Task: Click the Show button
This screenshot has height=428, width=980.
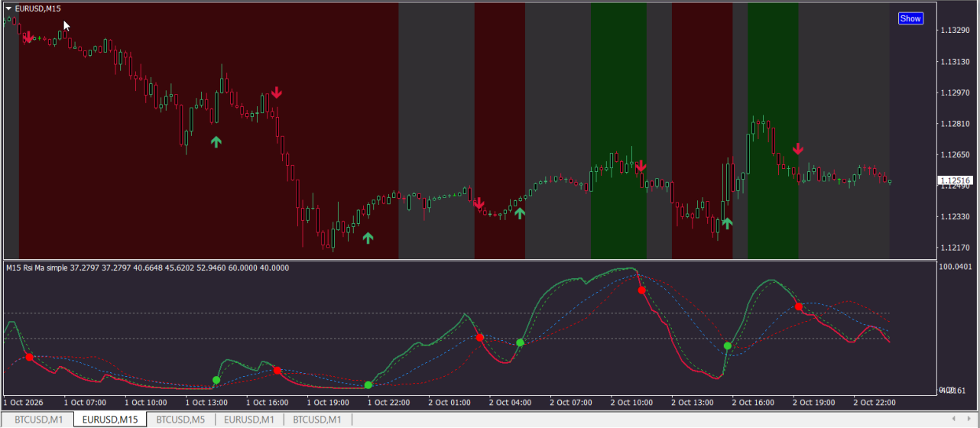Action: coord(910,18)
